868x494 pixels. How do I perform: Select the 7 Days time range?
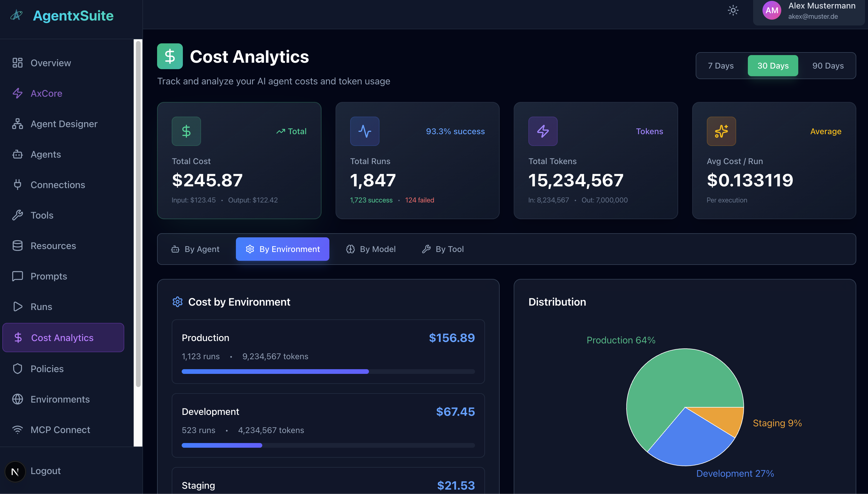pyautogui.click(x=720, y=65)
